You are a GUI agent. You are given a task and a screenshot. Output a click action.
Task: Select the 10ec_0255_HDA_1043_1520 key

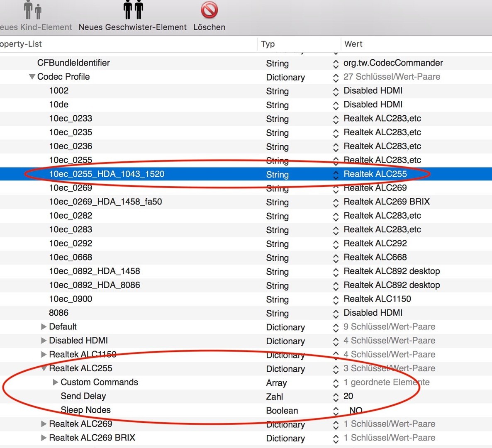[x=107, y=174]
